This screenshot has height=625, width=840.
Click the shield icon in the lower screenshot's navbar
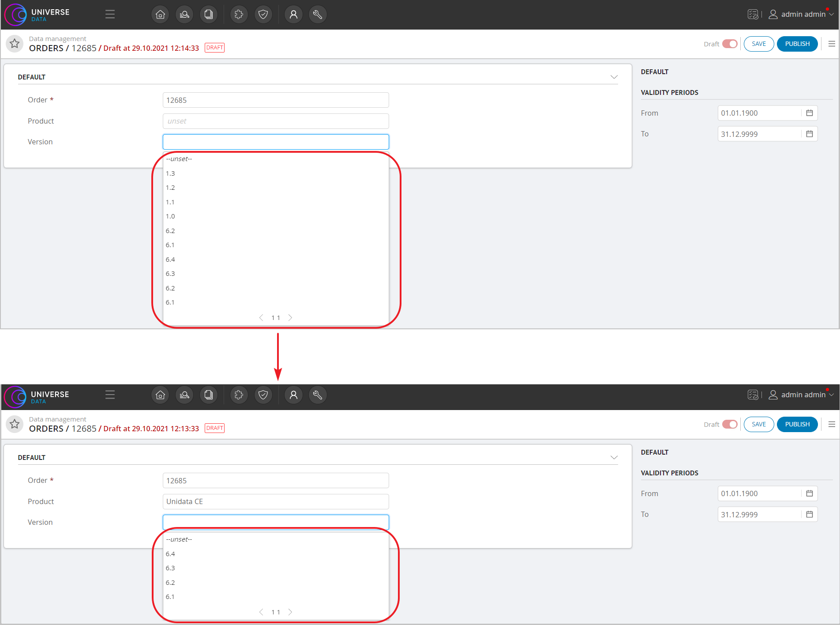(263, 395)
